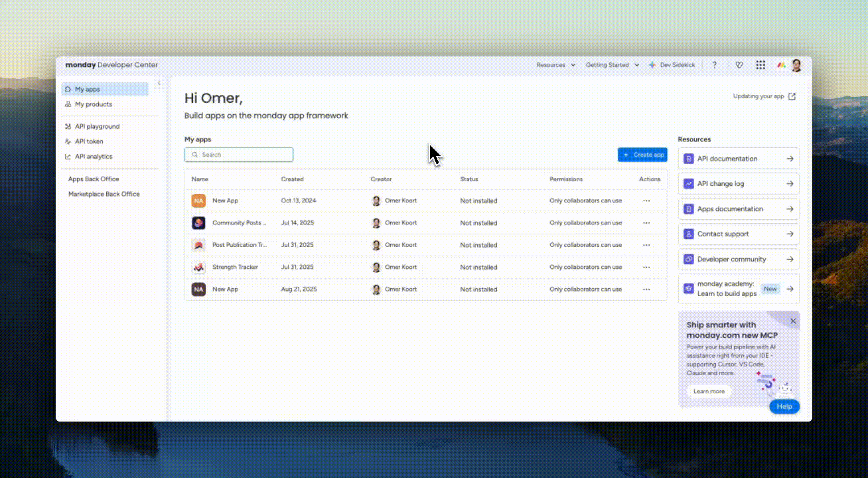Click the arrow on API documentation card
The height and width of the screenshot is (478, 868).
[x=790, y=159]
